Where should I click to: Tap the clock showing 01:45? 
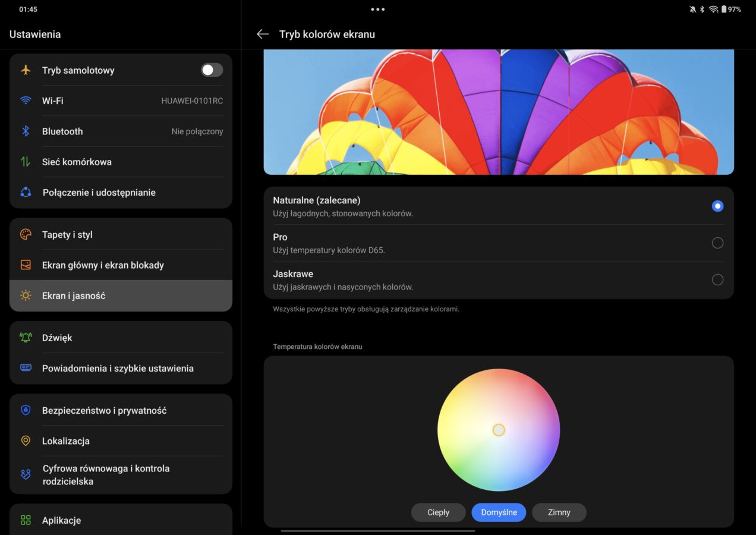[28, 10]
